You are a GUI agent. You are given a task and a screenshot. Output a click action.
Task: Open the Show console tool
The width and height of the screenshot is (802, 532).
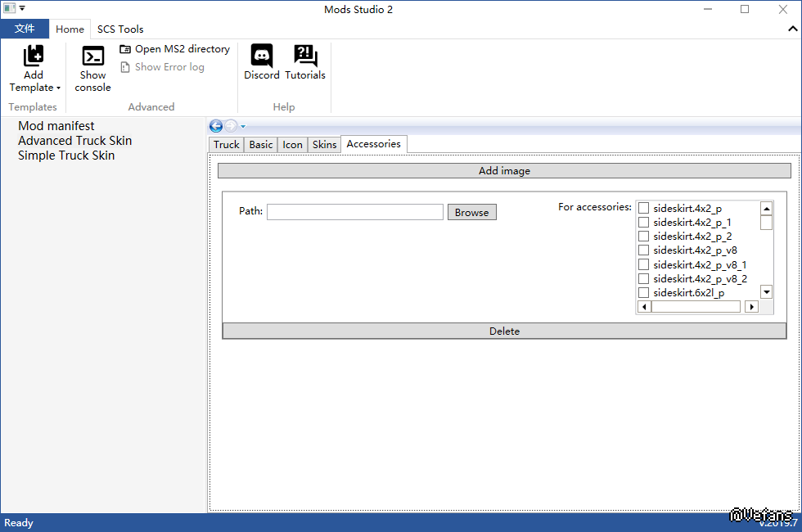(92, 56)
